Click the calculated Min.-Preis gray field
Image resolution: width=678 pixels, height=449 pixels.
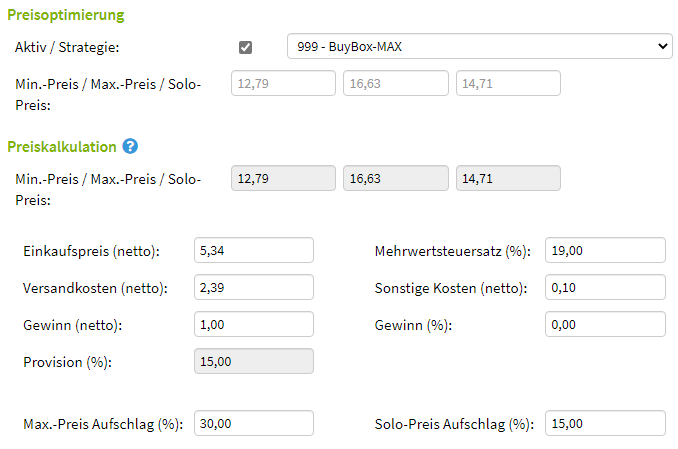(x=283, y=178)
